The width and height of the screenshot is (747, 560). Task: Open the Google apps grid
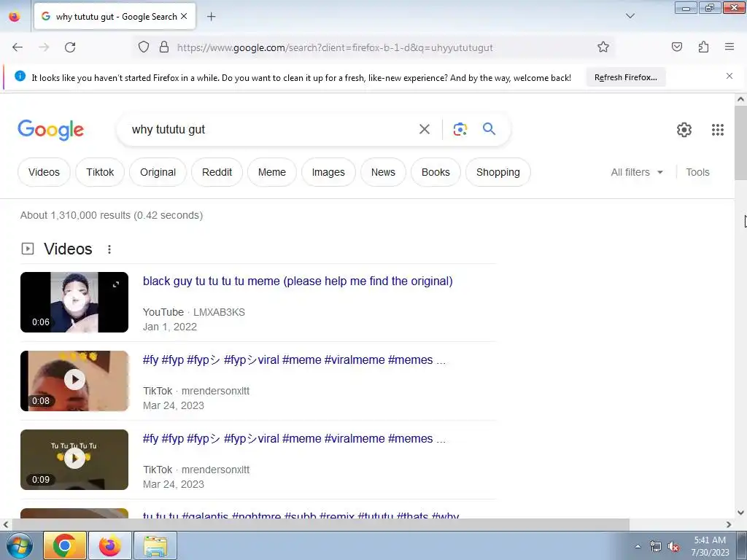click(x=718, y=130)
